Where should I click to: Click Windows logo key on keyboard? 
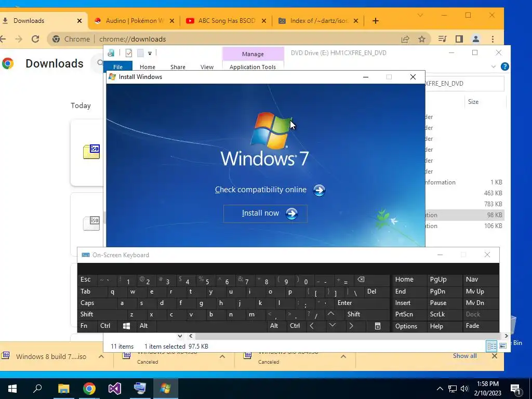[x=126, y=326]
